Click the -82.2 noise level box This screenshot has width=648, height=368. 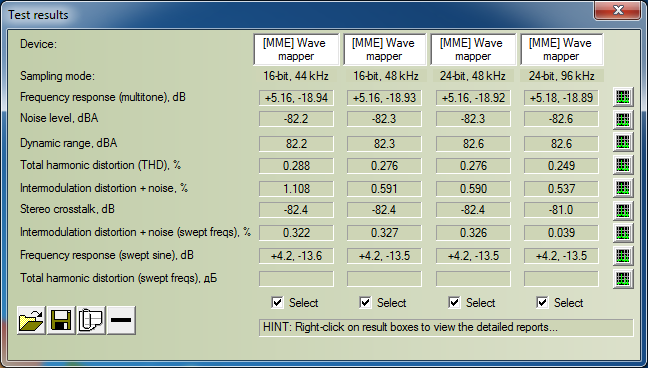coord(296,119)
